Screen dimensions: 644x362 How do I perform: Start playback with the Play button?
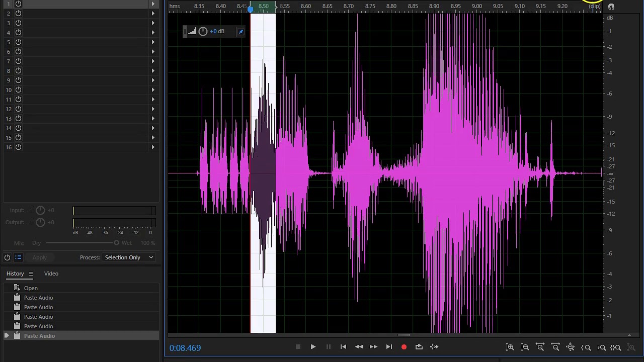tap(313, 347)
